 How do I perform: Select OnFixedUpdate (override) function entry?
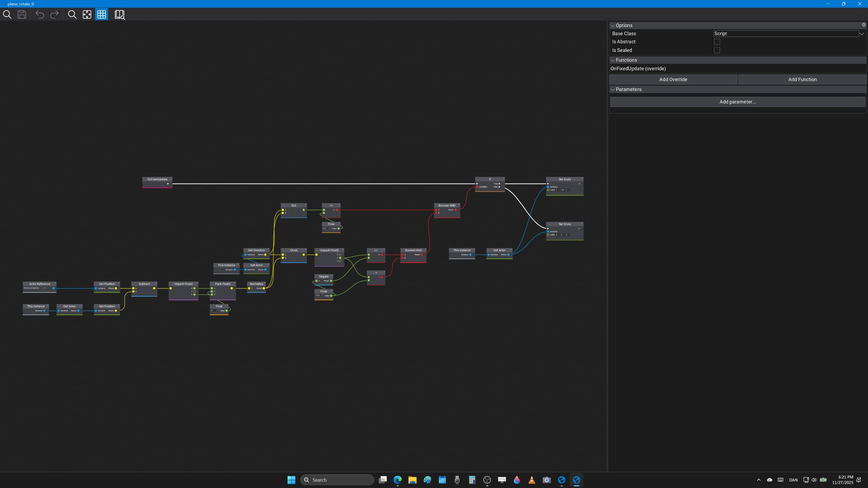click(x=638, y=69)
